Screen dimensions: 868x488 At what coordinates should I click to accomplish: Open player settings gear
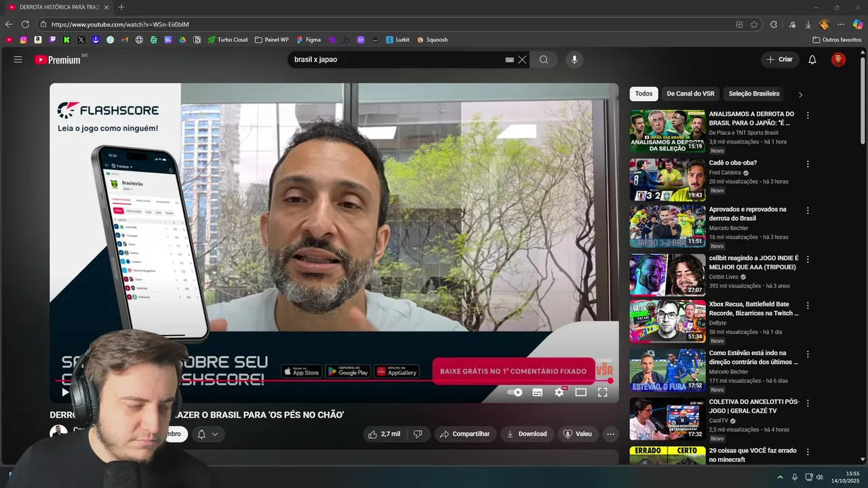tap(559, 392)
